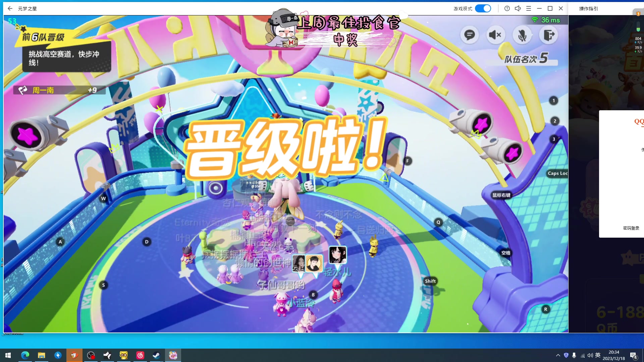The height and width of the screenshot is (362, 644).
Task: Go back using the arrow beside 元梦之星
Action: 10,8
